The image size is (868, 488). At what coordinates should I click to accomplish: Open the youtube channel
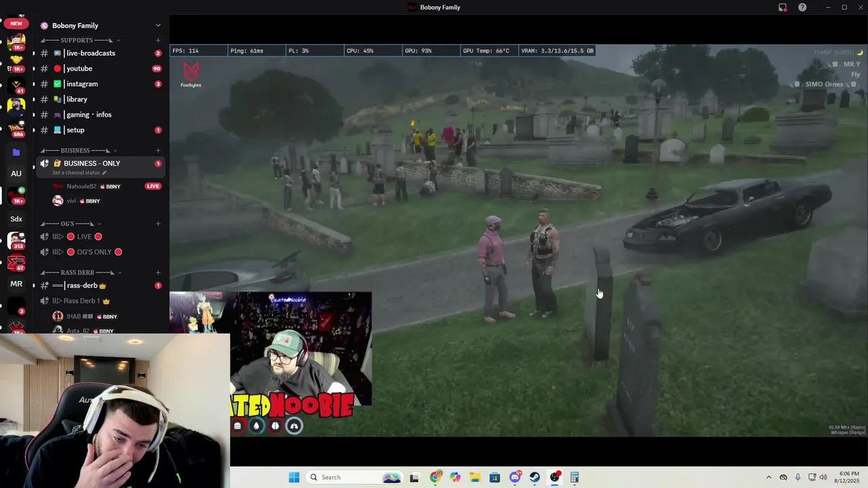[x=100, y=68]
